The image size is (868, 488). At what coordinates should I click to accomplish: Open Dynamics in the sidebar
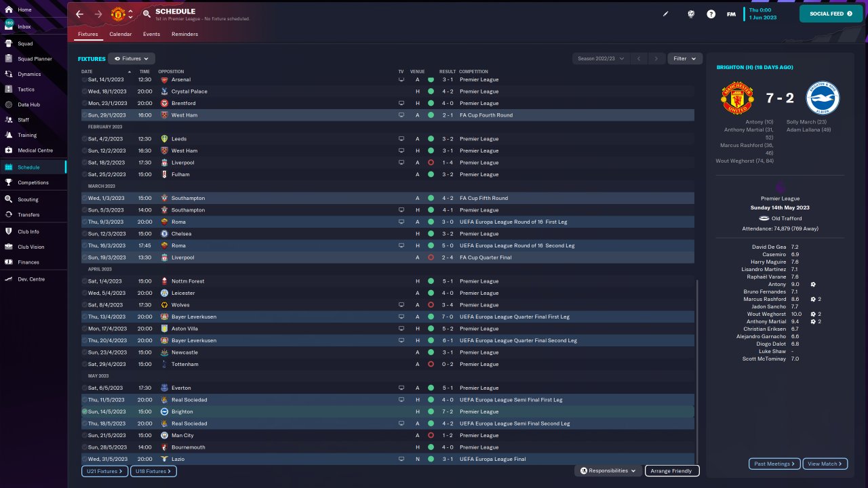[33, 74]
